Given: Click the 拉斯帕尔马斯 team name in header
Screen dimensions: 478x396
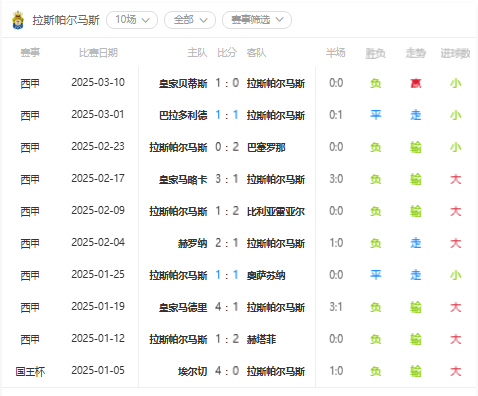Looking at the screenshot, I should click(x=66, y=20).
